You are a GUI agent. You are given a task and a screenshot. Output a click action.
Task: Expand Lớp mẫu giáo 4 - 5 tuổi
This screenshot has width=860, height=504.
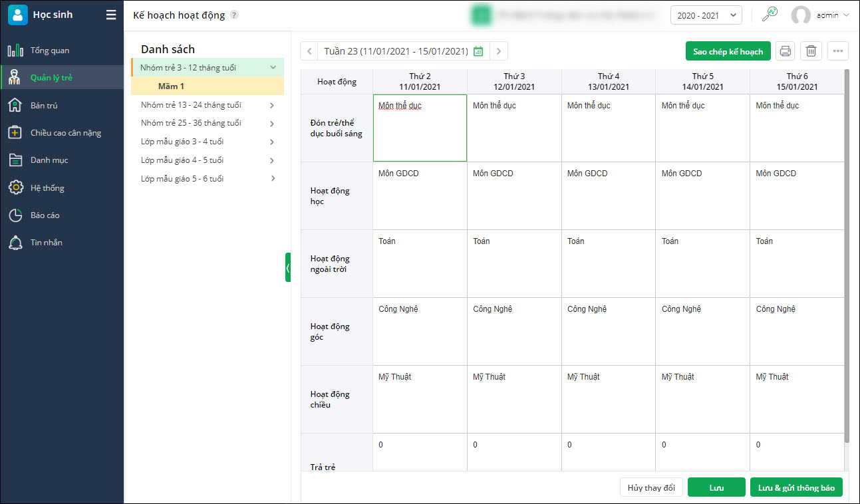pyautogui.click(x=273, y=160)
